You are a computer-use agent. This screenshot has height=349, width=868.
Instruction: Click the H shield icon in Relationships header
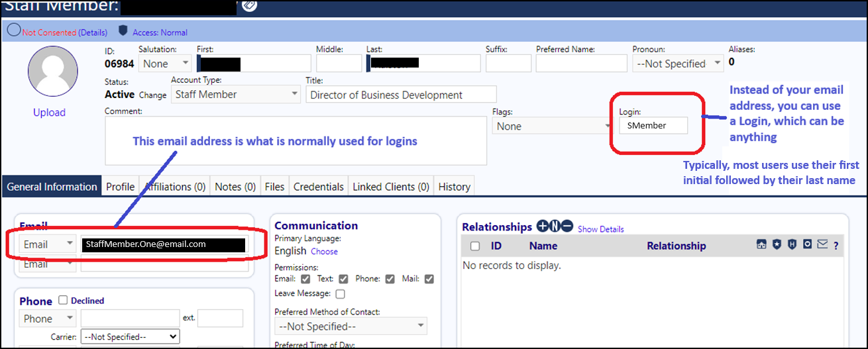pos(792,245)
